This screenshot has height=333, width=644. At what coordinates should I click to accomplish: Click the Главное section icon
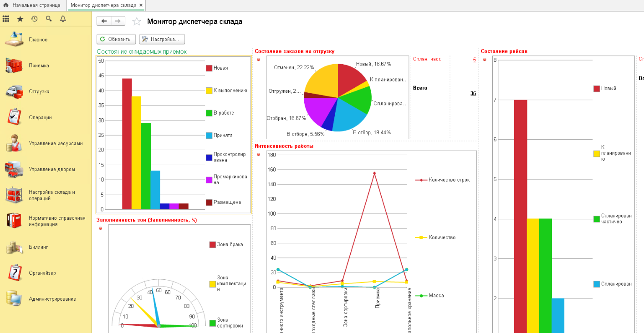(14, 40)
